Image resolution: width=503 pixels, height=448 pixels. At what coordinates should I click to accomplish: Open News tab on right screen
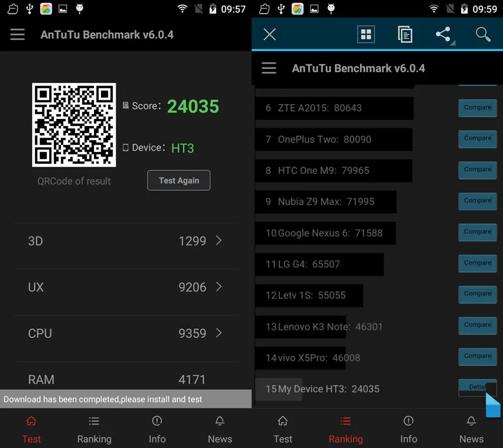pos(472,429)
